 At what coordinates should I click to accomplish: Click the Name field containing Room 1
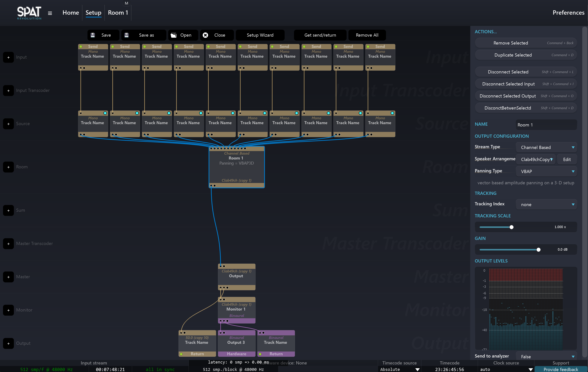pyautogui.click(x=546, y=125)
